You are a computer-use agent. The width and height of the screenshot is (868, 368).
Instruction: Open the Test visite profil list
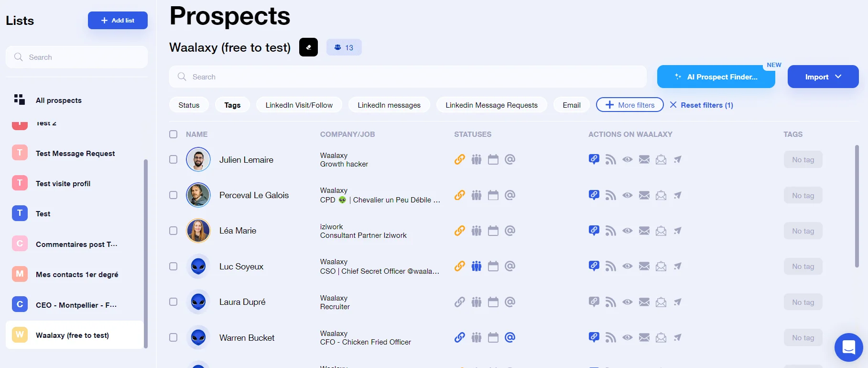click(x=75, y=183)
